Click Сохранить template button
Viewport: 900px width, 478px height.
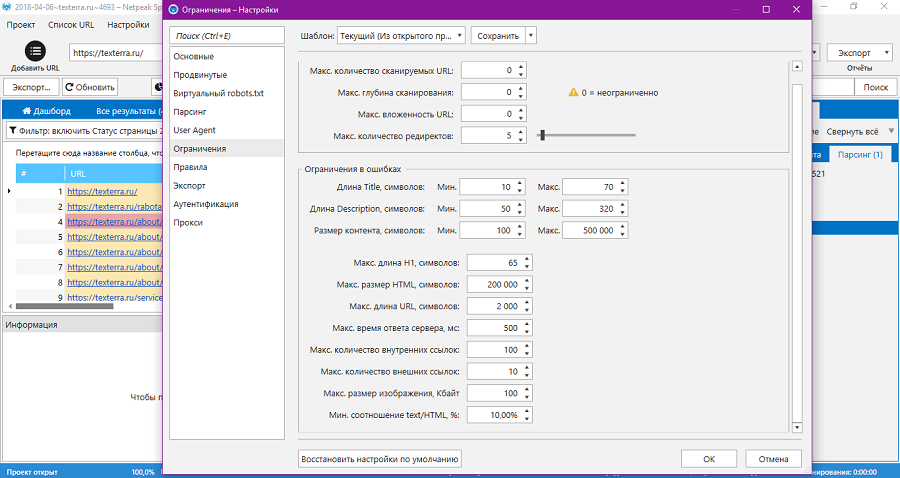[498, 36]
